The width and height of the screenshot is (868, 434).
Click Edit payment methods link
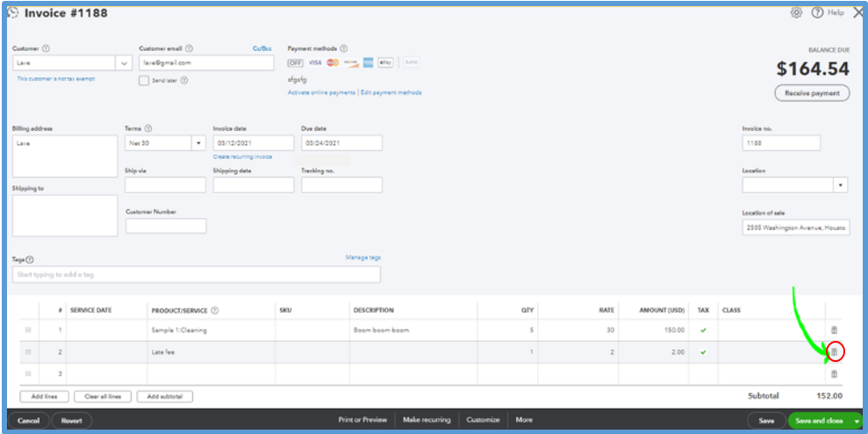point(391,92)
